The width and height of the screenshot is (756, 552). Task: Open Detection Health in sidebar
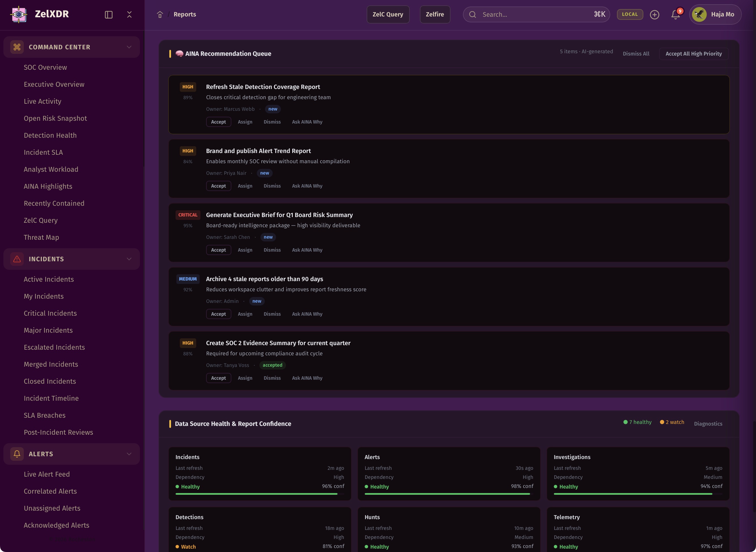[50, 135]
